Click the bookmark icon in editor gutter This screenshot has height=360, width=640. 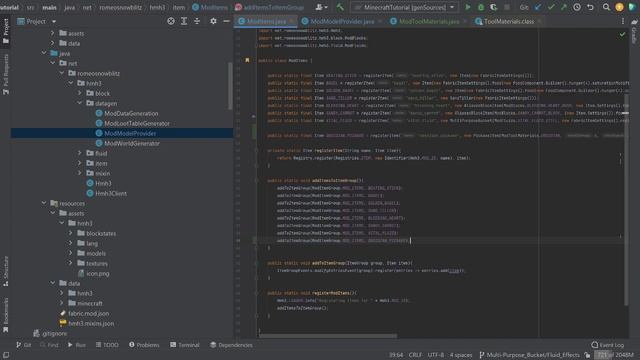coord(247,60)
